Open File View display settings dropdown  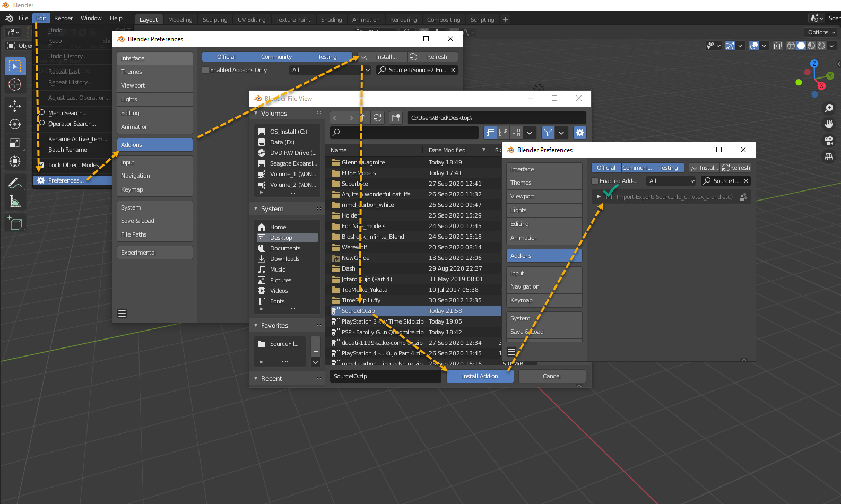530,133
